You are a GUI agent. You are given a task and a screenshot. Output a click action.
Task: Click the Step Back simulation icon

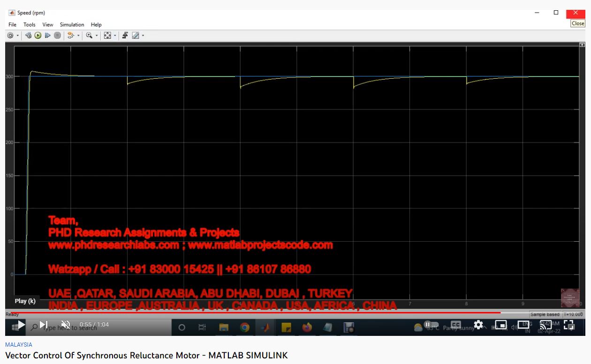click(x=29, y=36)
